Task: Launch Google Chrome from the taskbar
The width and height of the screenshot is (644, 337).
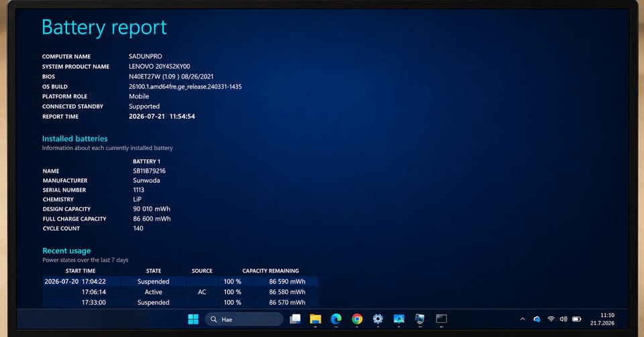Action: 357,319
